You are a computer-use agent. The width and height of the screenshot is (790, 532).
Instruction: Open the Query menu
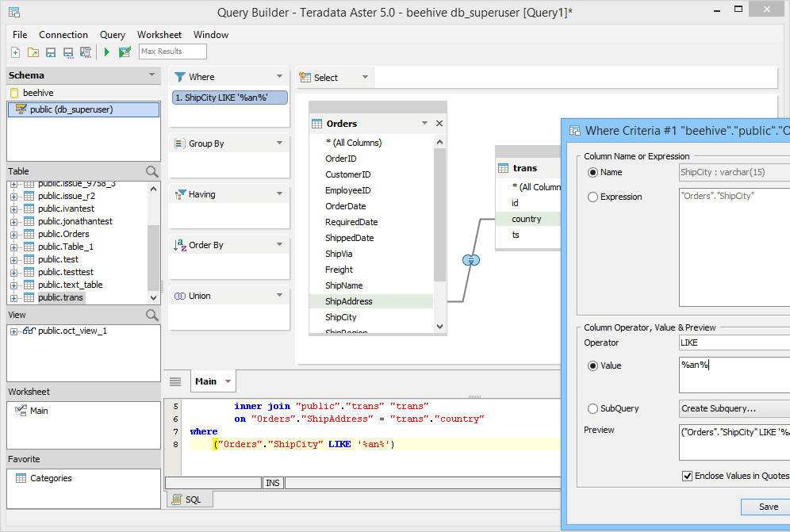(x=113, y=35)
